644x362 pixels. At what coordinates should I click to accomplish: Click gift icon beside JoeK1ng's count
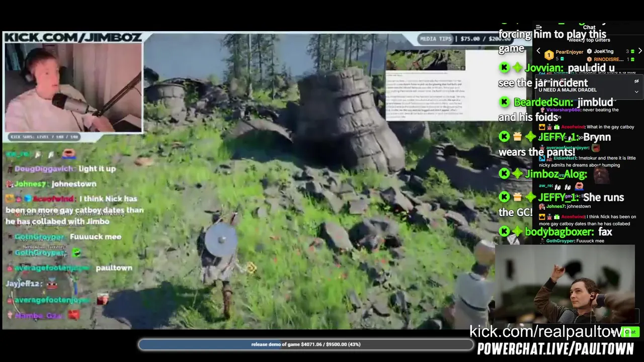632,51
